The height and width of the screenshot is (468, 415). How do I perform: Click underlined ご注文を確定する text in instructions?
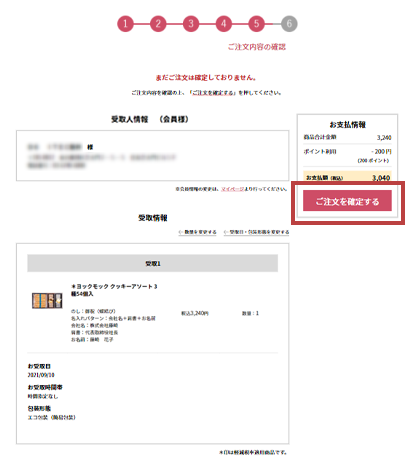click(x=213, y=93)
